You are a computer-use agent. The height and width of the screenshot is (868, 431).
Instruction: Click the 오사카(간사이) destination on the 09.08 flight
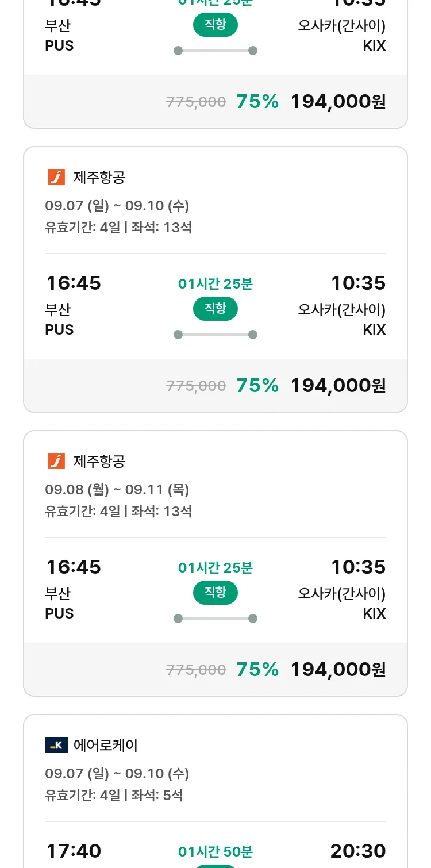341,593
